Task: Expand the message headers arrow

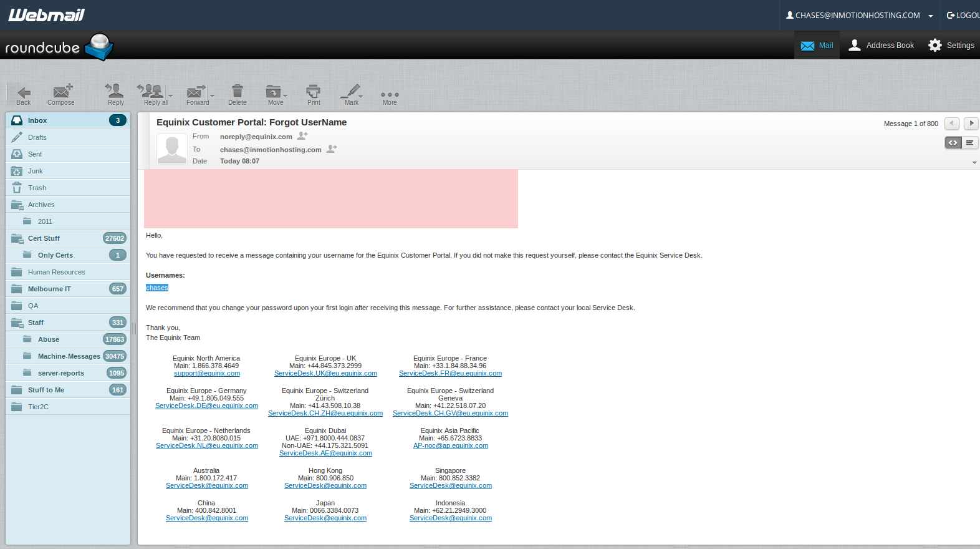Action: tap(974, 163)
